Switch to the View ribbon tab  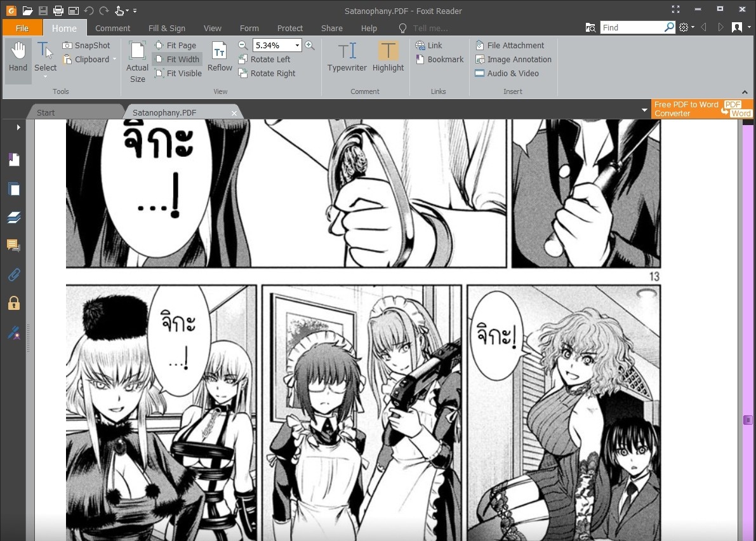212,28
